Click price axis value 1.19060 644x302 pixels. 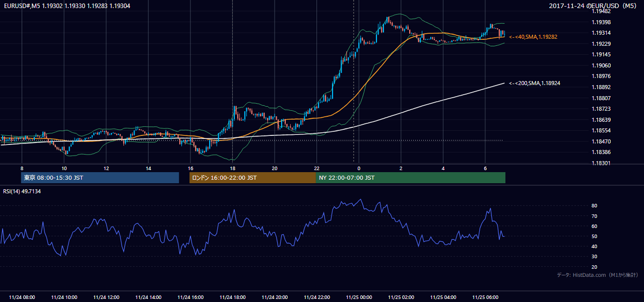coord(601,65)
